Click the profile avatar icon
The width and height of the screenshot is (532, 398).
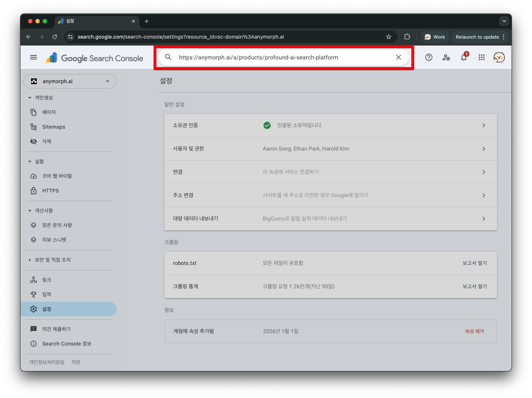[499, 57]
